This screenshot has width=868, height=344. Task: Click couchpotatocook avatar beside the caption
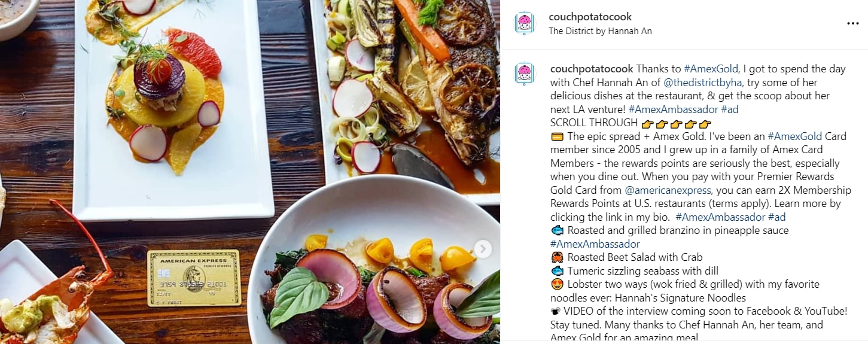tap(524, 74)
